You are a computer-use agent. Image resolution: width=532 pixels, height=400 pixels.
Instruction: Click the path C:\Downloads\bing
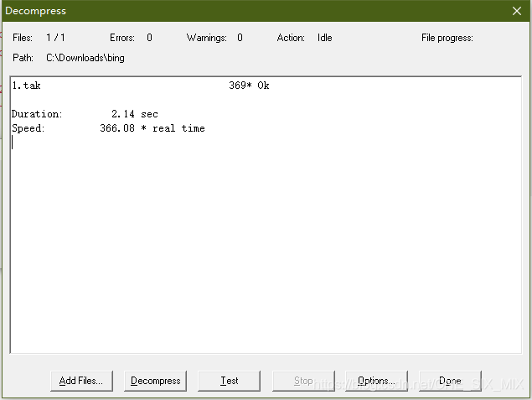click(x=85, y=58)
